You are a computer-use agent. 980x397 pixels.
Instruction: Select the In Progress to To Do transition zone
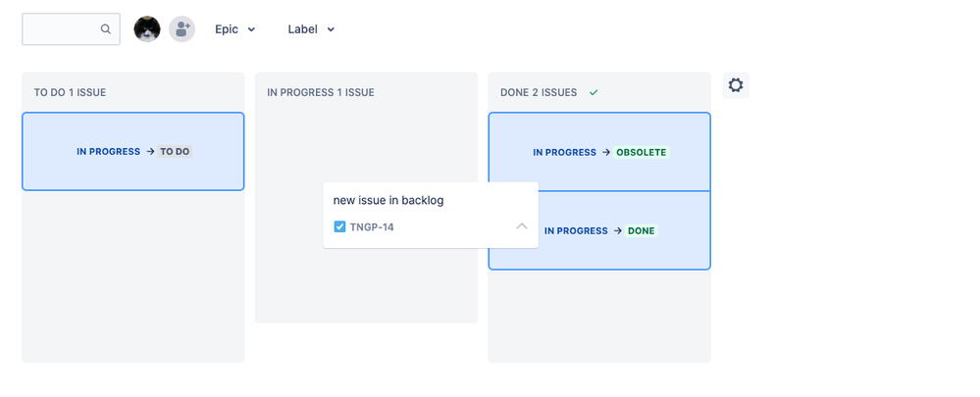[x=133, y=151]
